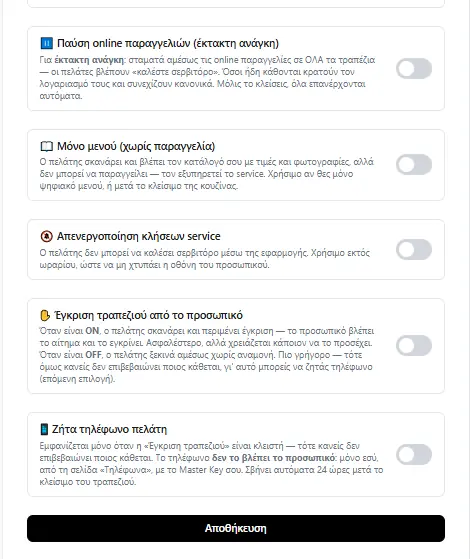Toggle Απενεργοποίηση κλήσεων service switch
This screenshot has width=470, height=559.
(414, 250)
